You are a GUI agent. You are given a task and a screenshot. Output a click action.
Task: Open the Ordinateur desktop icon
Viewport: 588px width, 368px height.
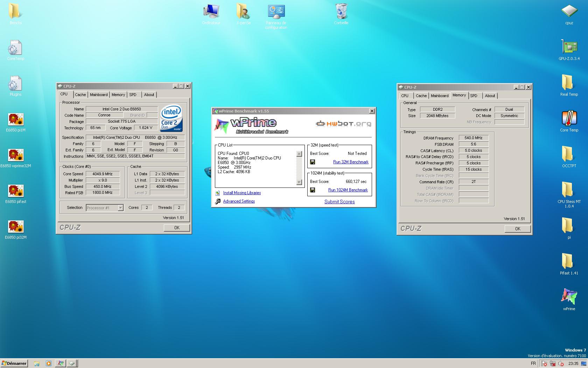pos(211,14)
